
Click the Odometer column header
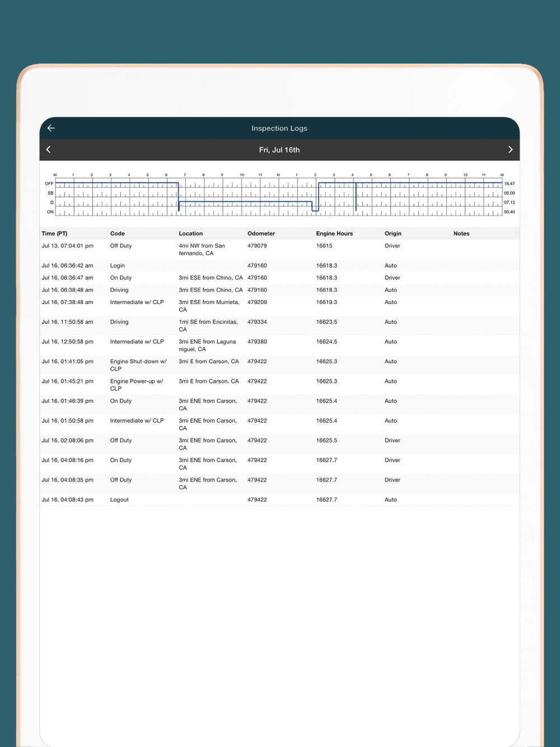tap(261, 234)
